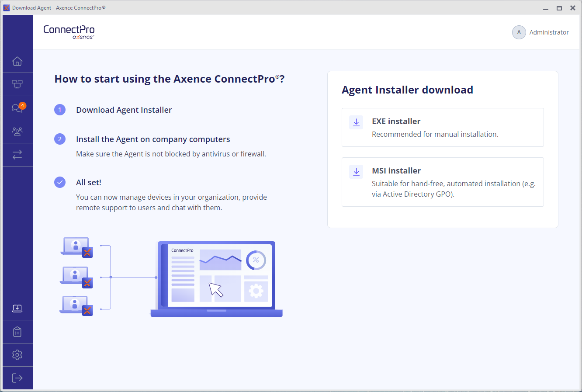The width and height of the screenshot is (582, 392).
Task: Click the EXE installer download arrow icon
Action: pos(356,122)
